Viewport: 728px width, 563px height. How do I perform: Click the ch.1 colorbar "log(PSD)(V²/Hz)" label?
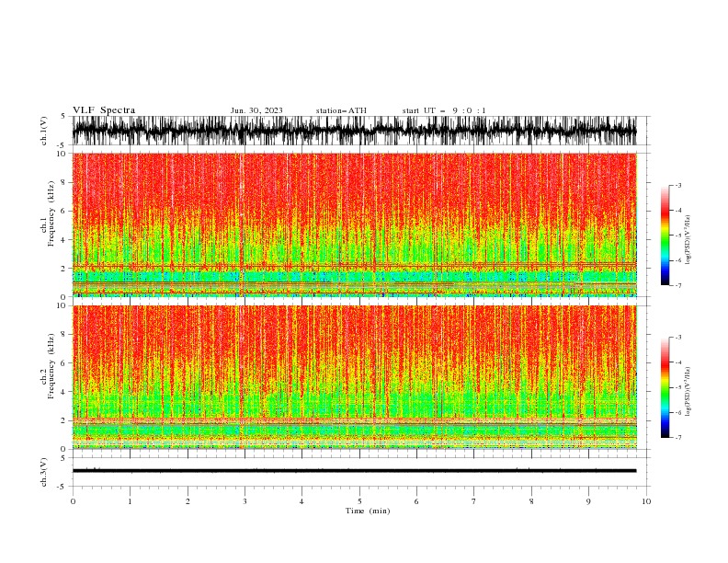(688, 240)
